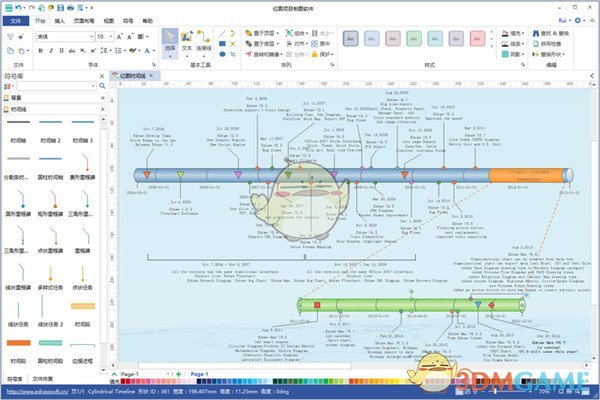Open the 替换形状 dropdown
The width and height of the screenshot is (600, 400).
[549, 54]
